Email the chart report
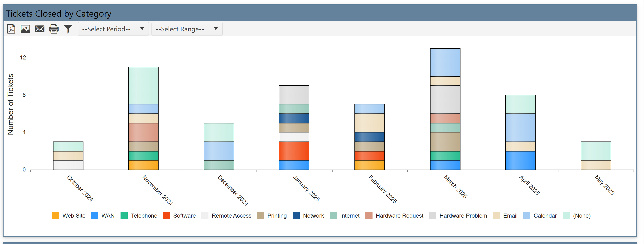This screenshot has height=244, width=644. tap(39, 29)
